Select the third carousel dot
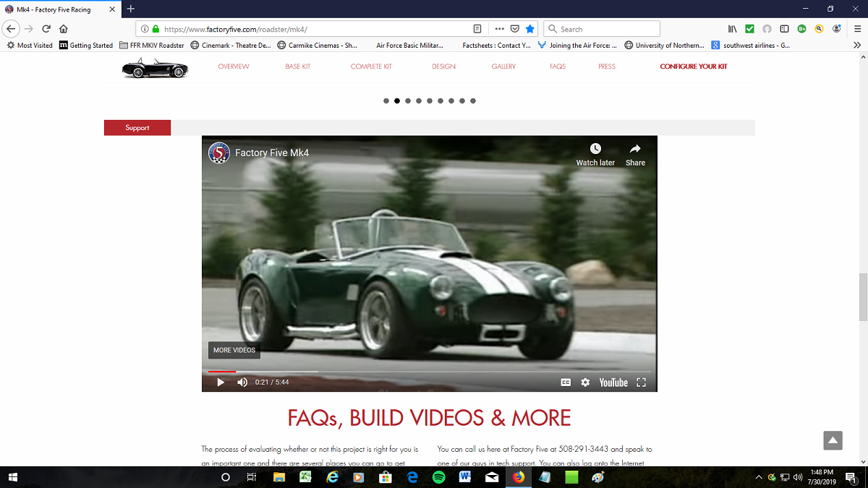The image size is (868, 488). click(x=408, y=101)
